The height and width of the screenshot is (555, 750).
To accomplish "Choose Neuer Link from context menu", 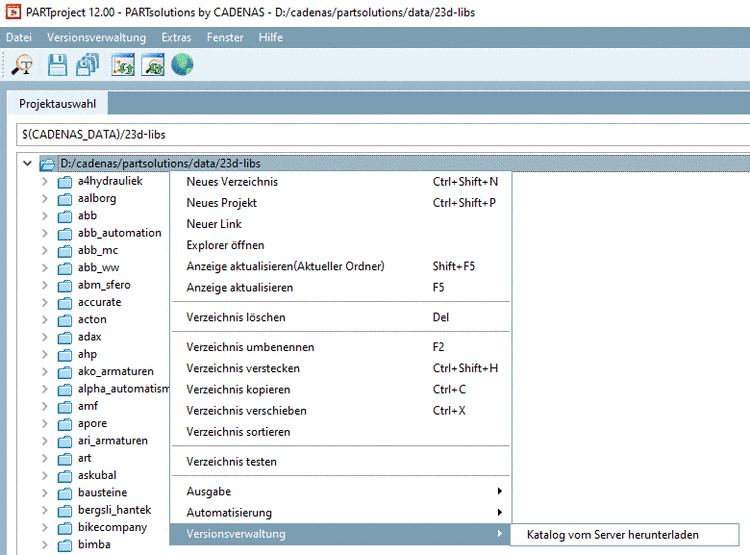I will pyautogui.click(x=341, y=224).
